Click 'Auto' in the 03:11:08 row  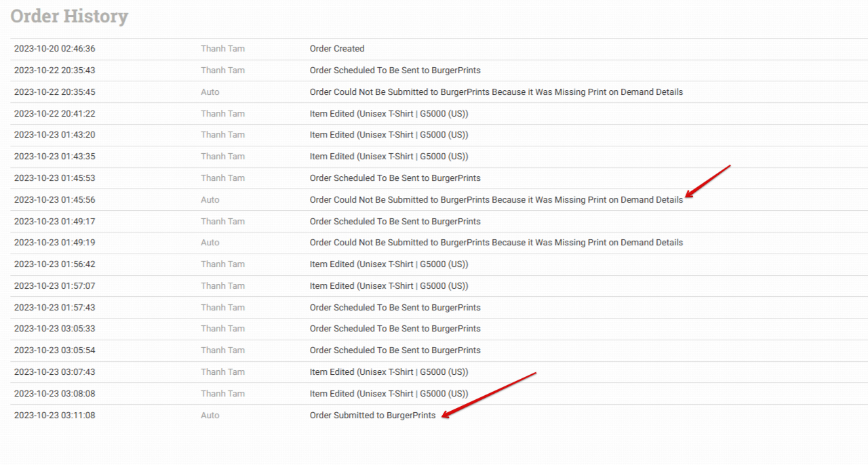pyautogui.click(x=210, y=416)
